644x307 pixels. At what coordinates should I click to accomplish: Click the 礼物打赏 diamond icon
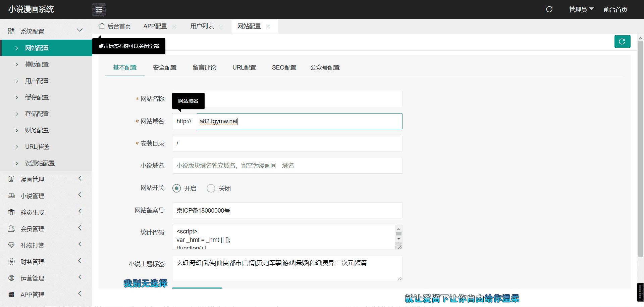[x=11, y=245]
